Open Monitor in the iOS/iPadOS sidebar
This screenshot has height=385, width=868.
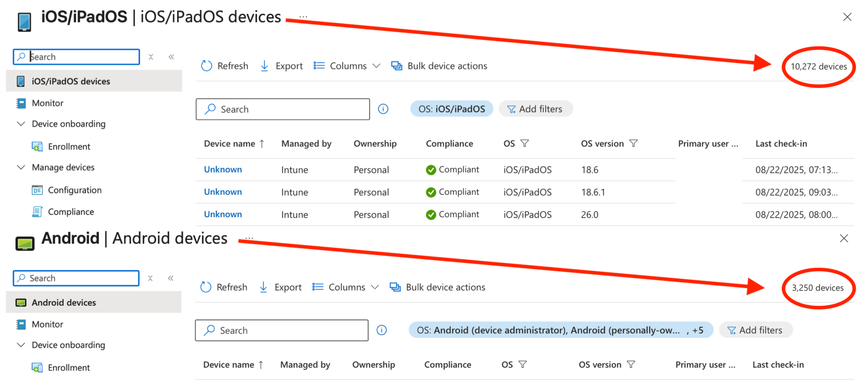47,103
